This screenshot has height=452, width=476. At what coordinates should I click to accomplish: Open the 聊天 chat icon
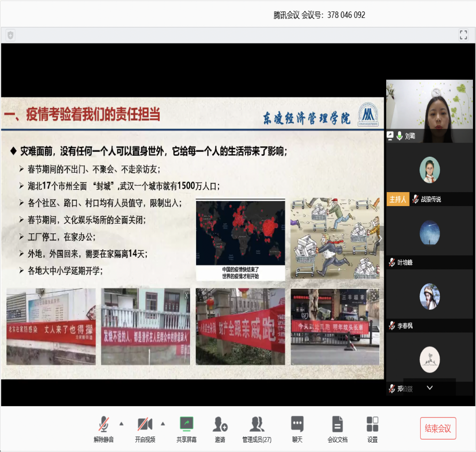click(297, 425)
